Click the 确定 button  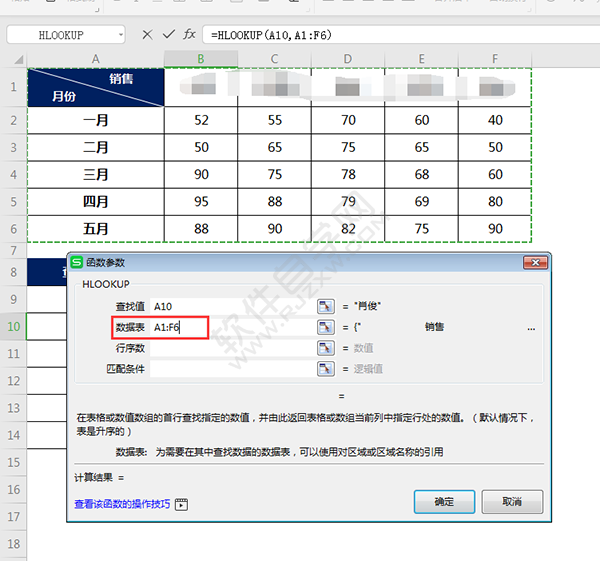click(444, 501)
